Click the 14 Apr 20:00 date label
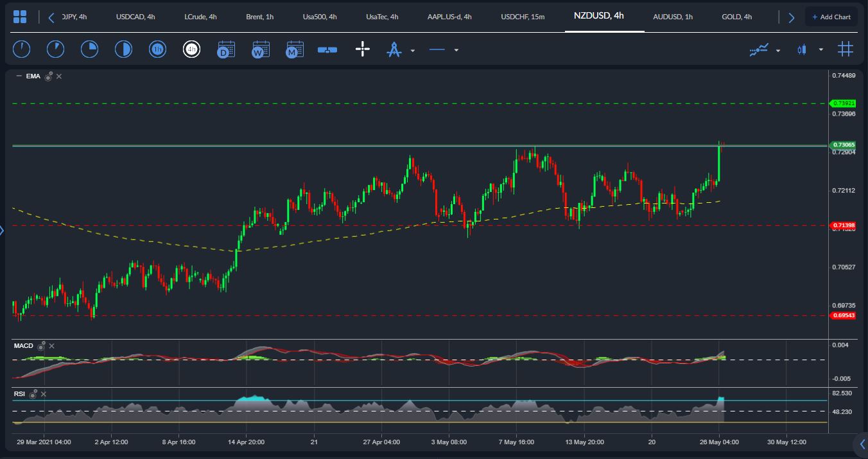 click(x=247, y=442)
